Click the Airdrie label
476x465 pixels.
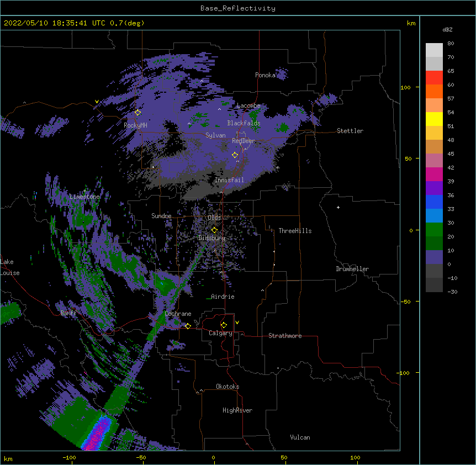[223, 297]
